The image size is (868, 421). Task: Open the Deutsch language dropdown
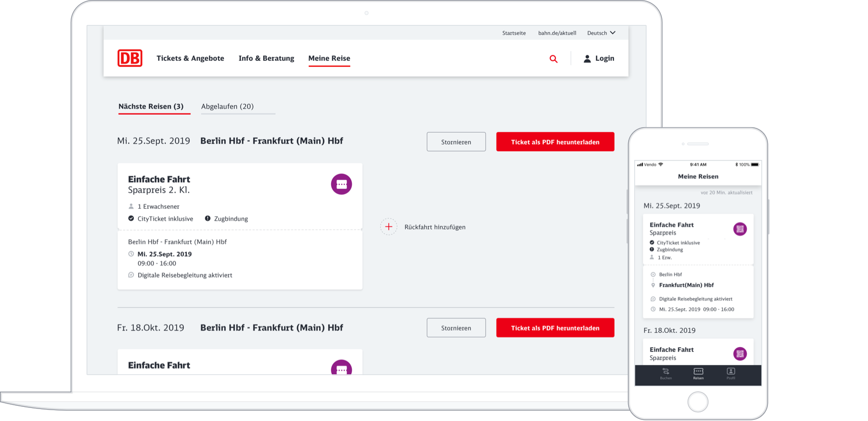(x=601, y=33)
